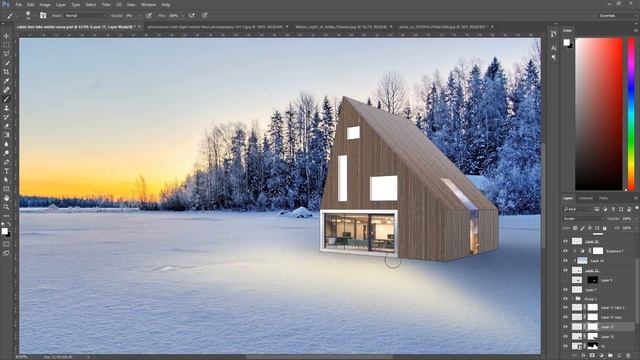Create a new layer icon
The width and height of the screenshot is (640, 360).
click(619, 356)
